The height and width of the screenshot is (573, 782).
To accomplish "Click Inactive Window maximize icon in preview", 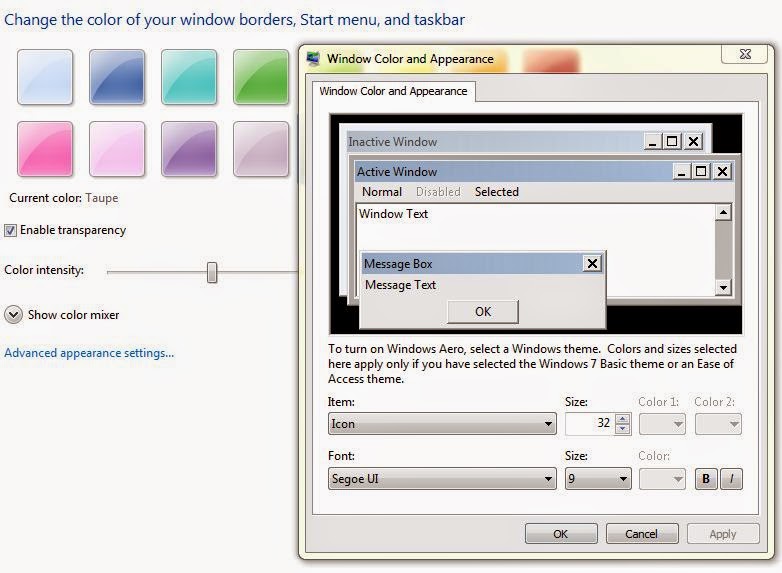I will click(672, 142).
